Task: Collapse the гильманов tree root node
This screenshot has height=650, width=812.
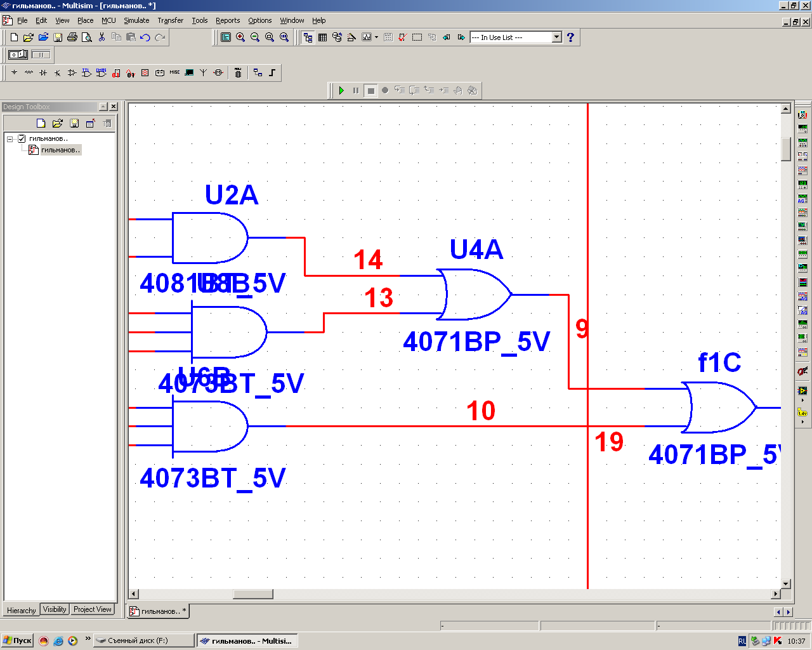Action: [x=10, y=139]
